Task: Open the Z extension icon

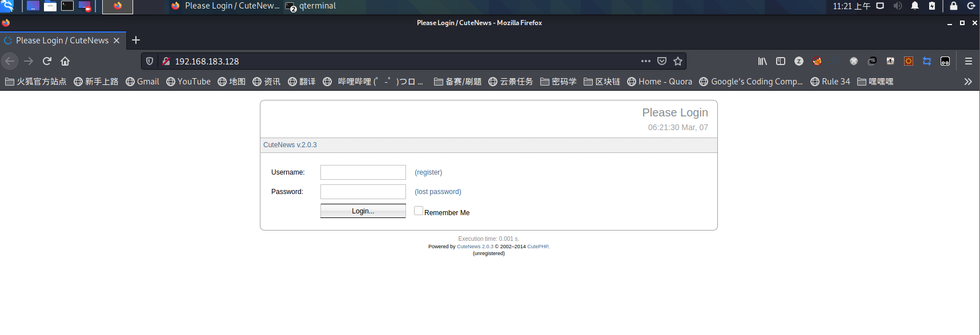Action: [799, 61]
